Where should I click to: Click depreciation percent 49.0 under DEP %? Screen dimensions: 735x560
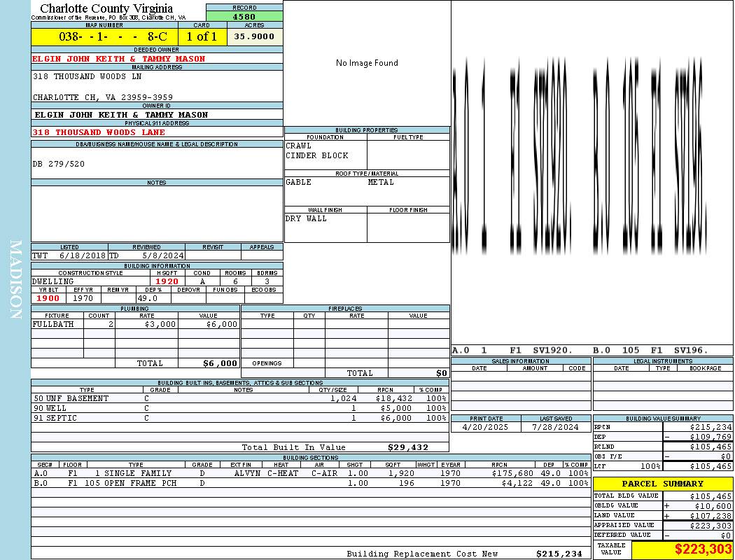tap(148, 298)
